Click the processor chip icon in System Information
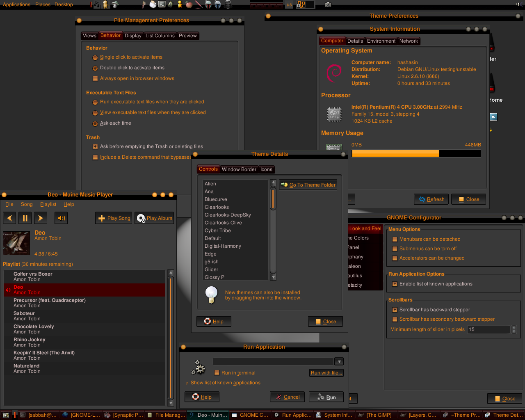 click(x=334, y=114)
